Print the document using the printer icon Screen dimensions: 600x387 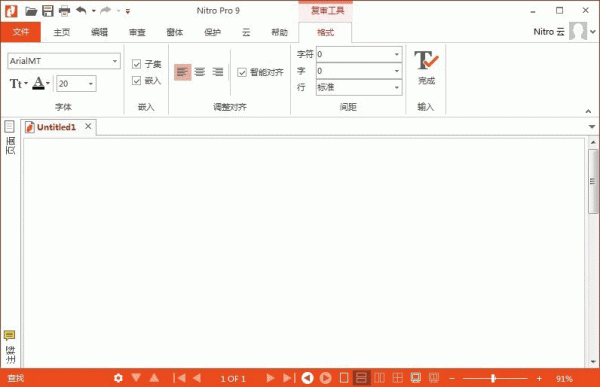click(x=65, y=11)
